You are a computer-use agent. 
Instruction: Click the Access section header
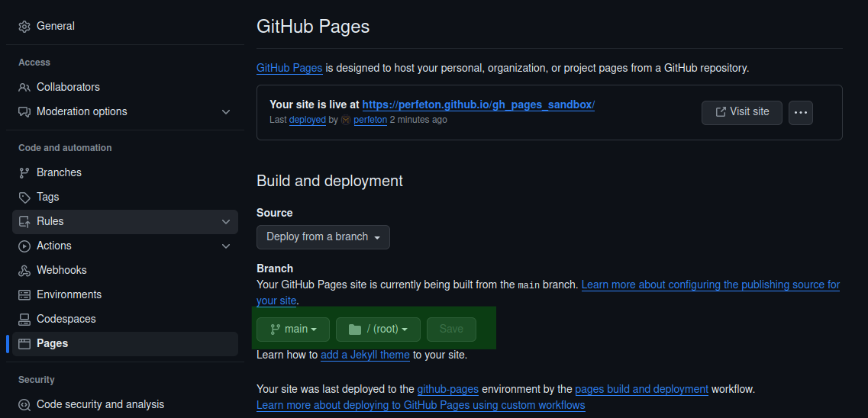tap(34, 63)
